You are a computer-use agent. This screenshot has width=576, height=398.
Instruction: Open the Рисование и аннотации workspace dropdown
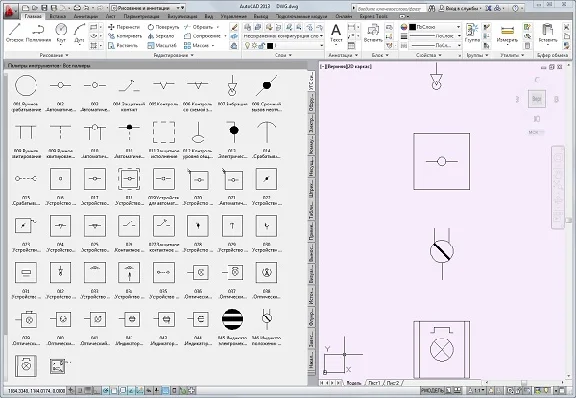pos(147,8)
